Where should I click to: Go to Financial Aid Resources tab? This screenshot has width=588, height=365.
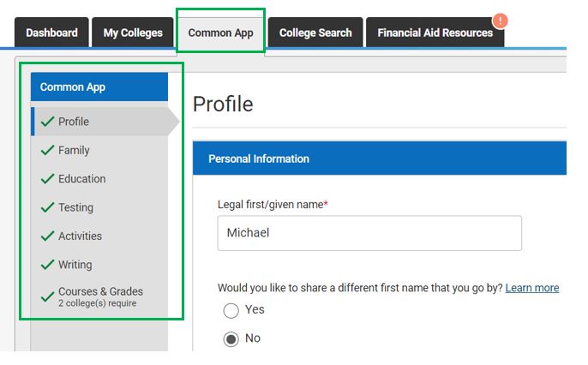pos(435,33)
